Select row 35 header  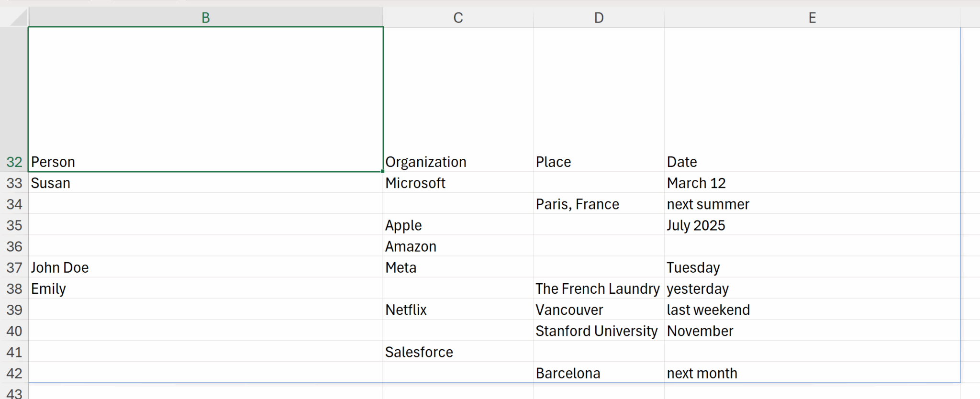click(14, 224)
